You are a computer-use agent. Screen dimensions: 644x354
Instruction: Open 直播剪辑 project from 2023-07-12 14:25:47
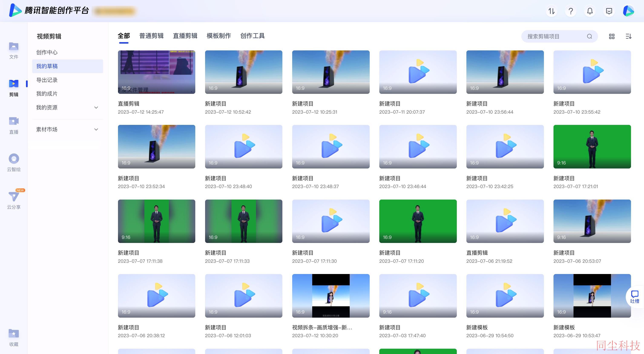pyautogui.click(x=157, y=72)
